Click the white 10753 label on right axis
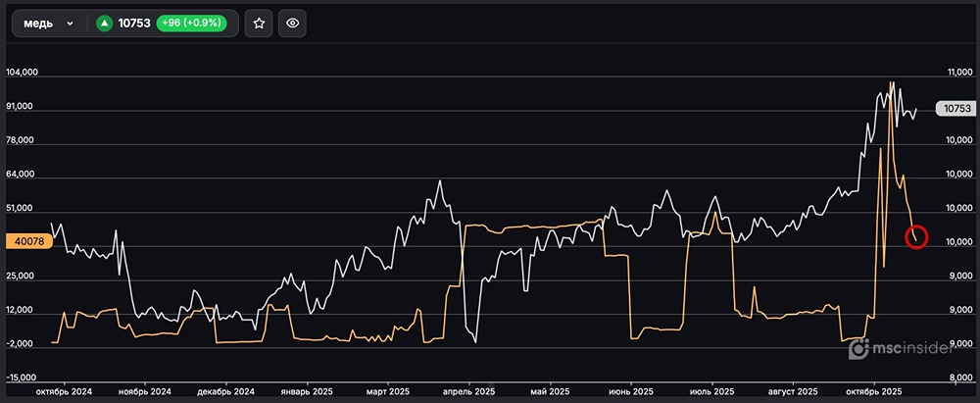Viewport: 980px width, 403px height. (955, 109)
